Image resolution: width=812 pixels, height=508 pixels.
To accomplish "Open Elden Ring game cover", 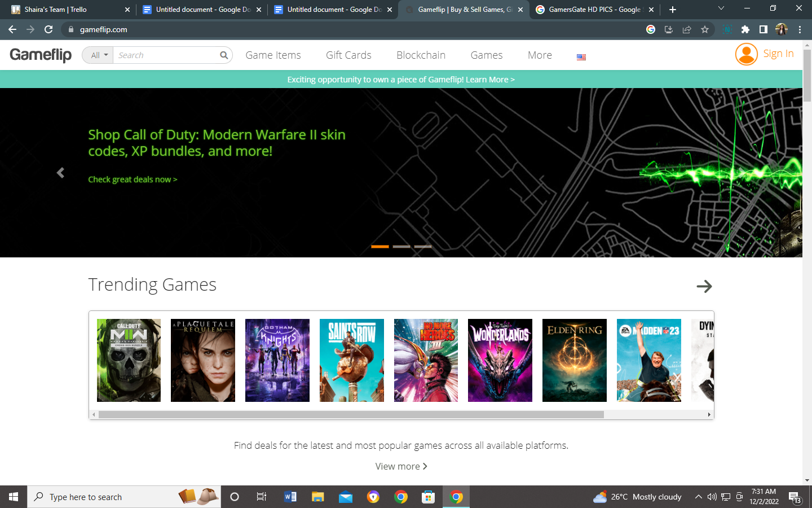I will (575, 360).
